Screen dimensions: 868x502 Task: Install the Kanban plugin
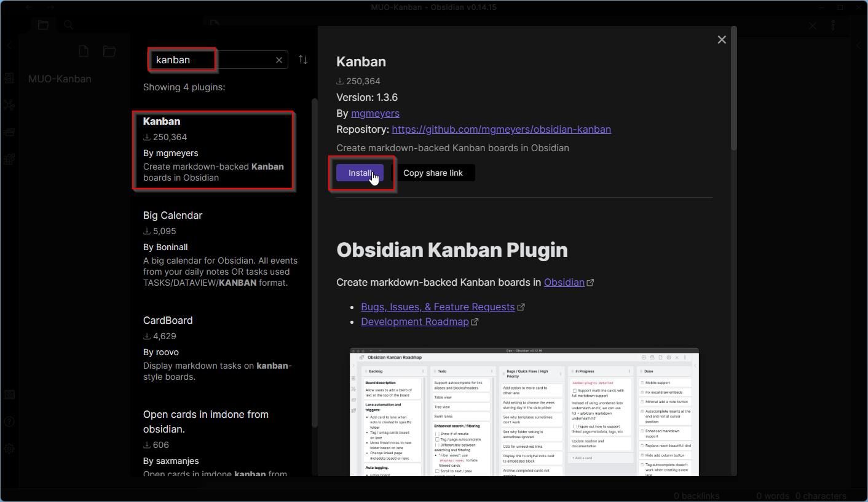(x=360, y=173)
